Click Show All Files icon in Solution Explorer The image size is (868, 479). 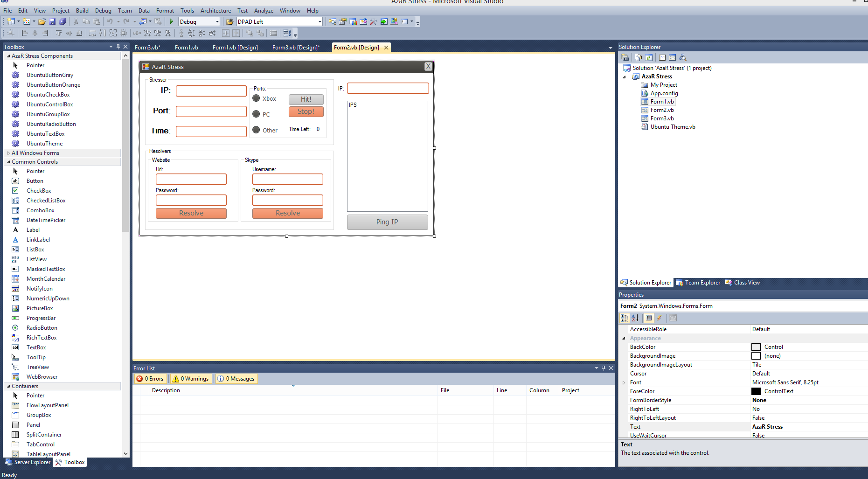coord(639,57)
